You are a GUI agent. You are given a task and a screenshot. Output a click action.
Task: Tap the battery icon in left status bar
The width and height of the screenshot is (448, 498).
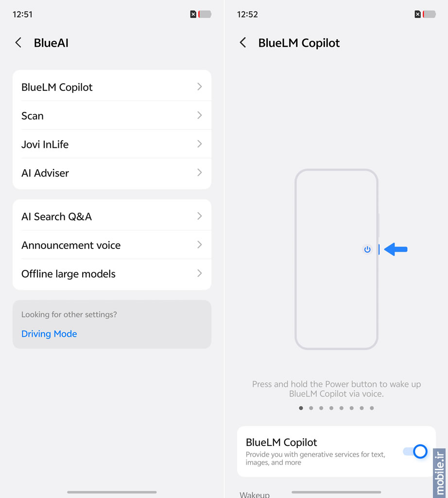(x=205, y=15)
